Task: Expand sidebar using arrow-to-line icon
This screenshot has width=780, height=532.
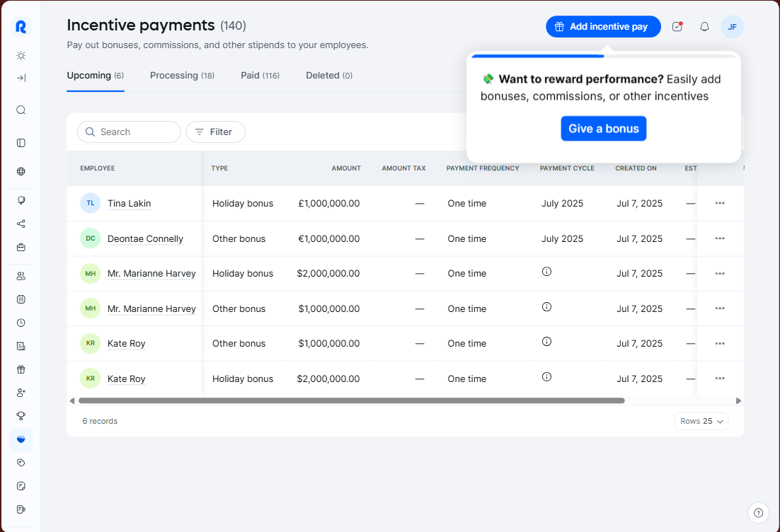Action: [x=21, y=78]
